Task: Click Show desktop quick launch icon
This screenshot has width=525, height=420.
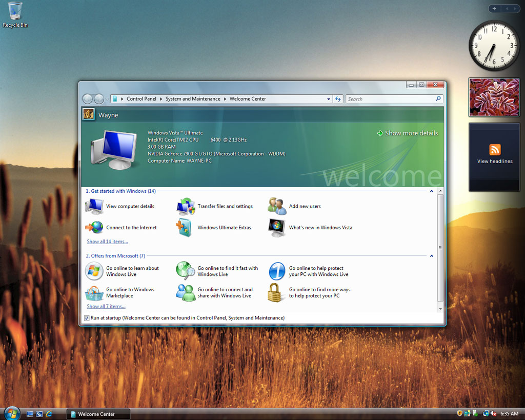Action: click(30, 414)
